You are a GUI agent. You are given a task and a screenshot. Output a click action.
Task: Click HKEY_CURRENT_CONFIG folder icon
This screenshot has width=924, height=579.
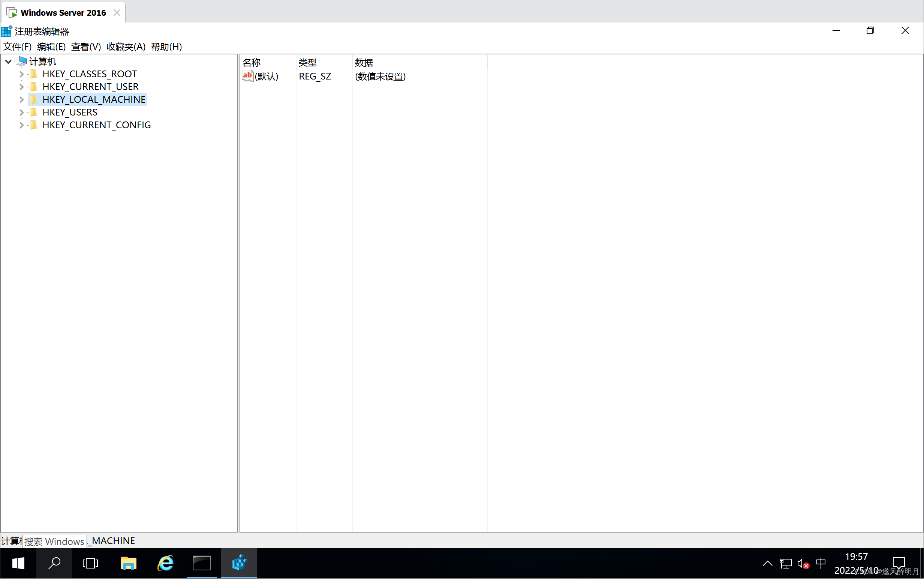tap(33, 125)
